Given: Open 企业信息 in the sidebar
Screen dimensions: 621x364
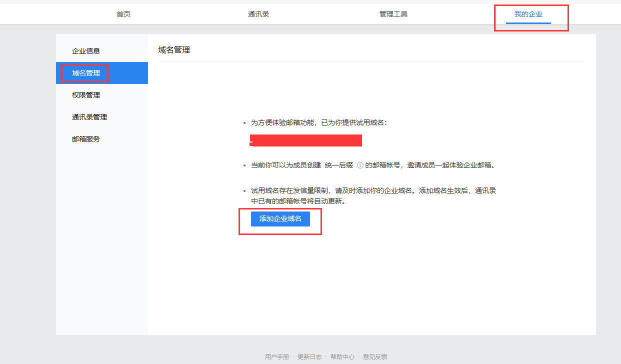Looking at the screenshot, I should click(x=86, y=51).
